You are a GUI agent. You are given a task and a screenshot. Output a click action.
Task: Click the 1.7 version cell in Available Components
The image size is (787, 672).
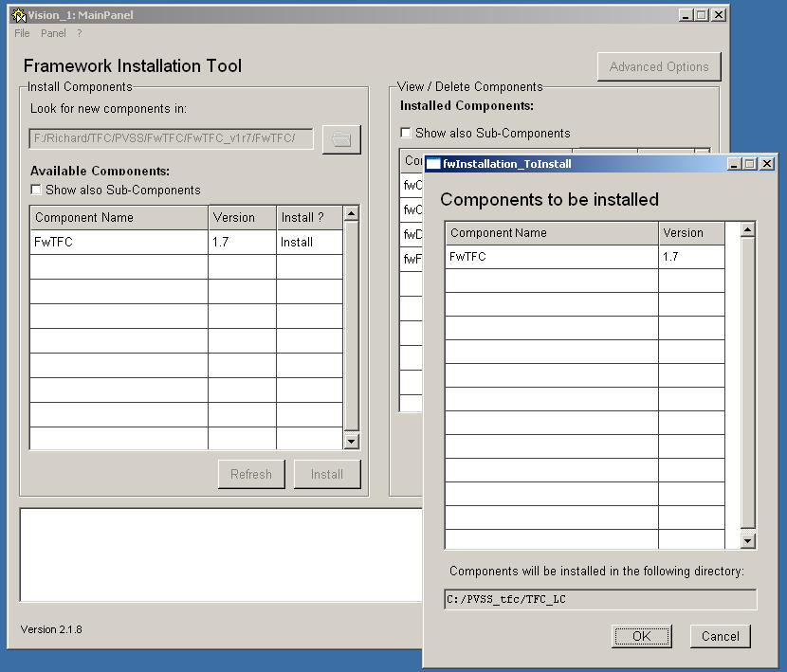(242, 243)
